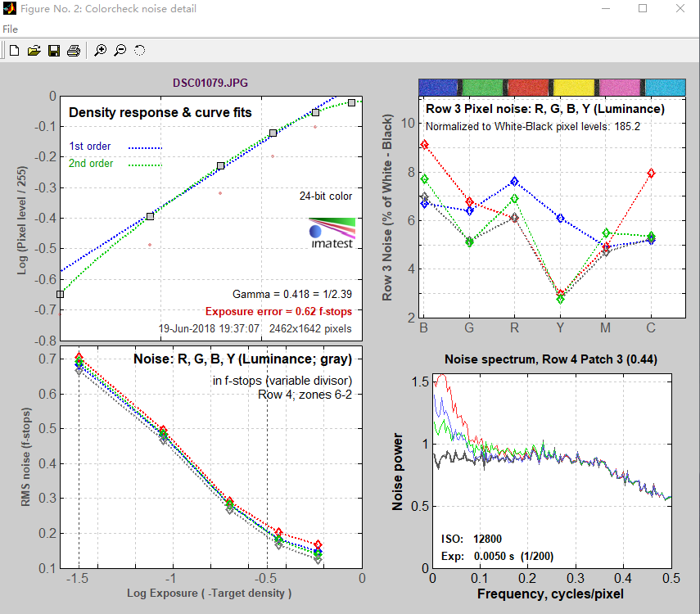700x614 pixels.
Task: Select the yellow color patch swatch
Action: 574,87
